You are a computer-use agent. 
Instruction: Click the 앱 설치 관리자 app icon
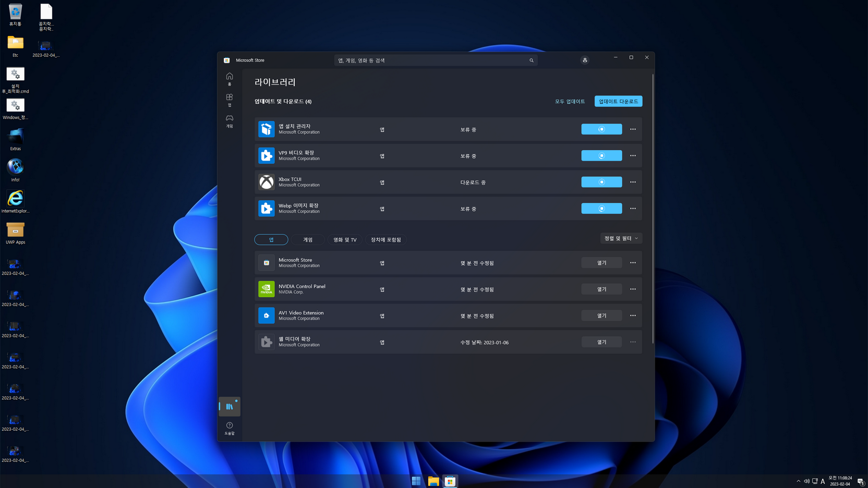pos(267,129)
